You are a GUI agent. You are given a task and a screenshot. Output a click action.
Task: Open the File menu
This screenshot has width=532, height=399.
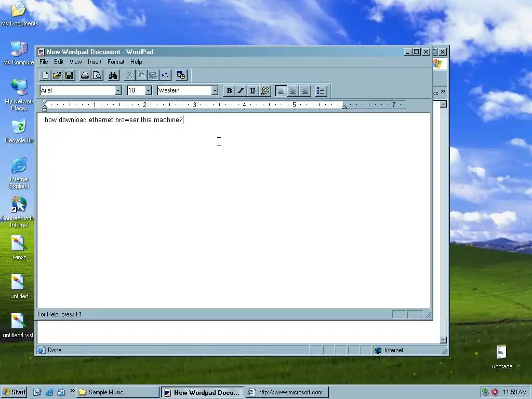tap(44, 62)
